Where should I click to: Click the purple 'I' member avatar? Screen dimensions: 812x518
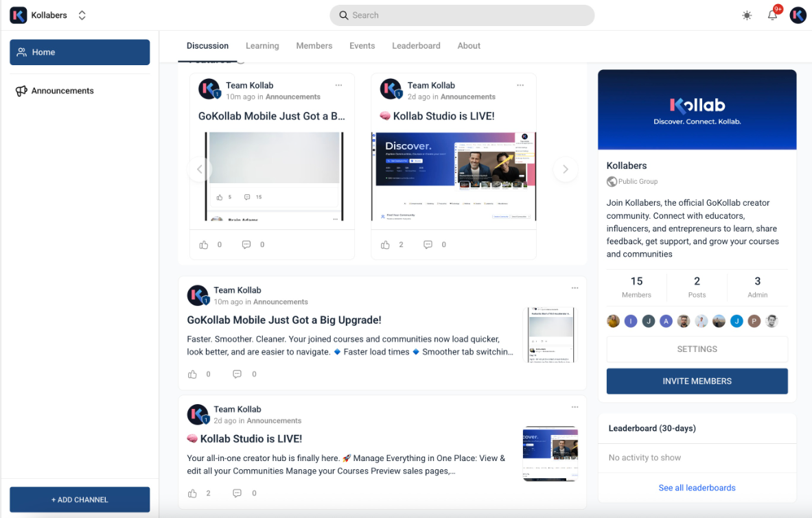(631, 321)
